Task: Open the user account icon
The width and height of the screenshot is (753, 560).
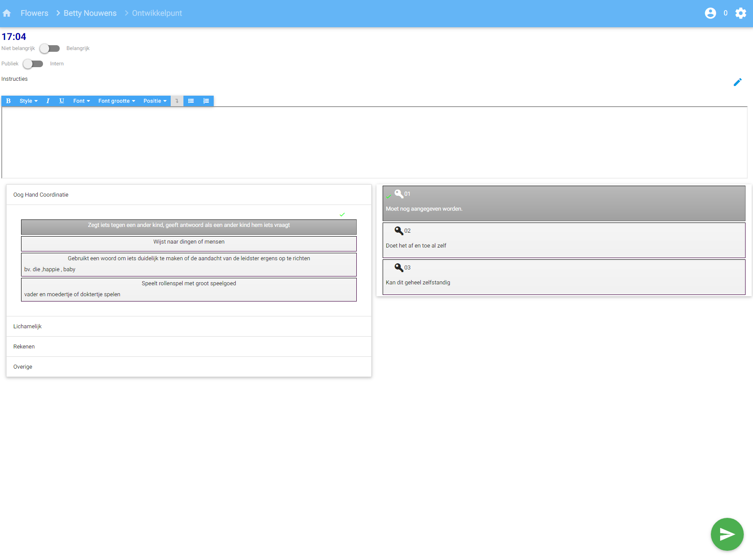Action: coord(710,13)
